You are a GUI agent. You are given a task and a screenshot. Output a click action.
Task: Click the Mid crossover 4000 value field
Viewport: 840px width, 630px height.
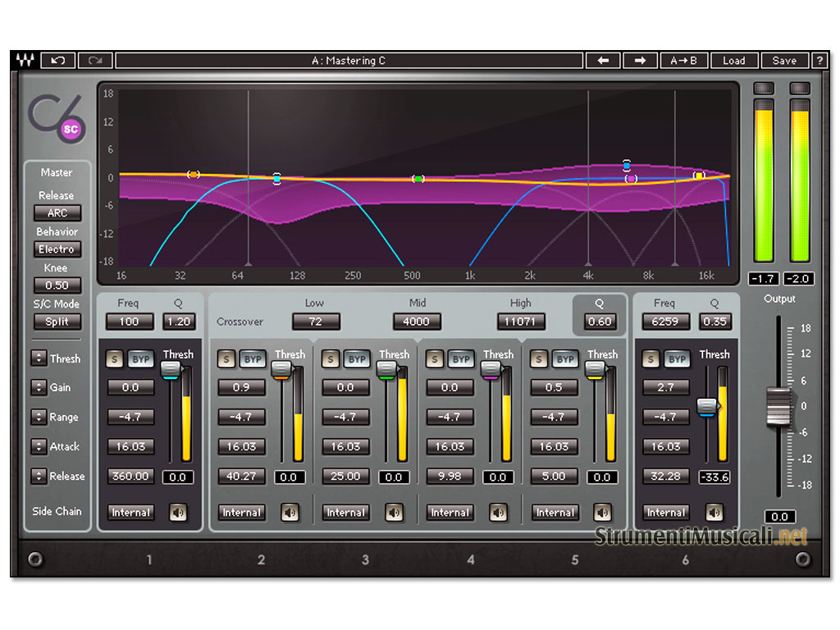click(x=417, y=322)
